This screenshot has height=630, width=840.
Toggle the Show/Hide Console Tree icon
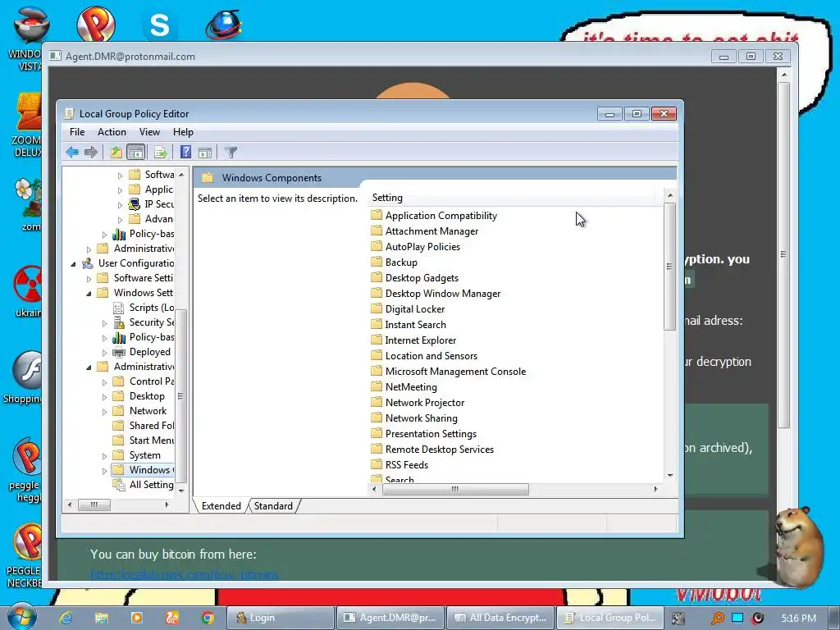pyautogui.click(x=136, y=152)
